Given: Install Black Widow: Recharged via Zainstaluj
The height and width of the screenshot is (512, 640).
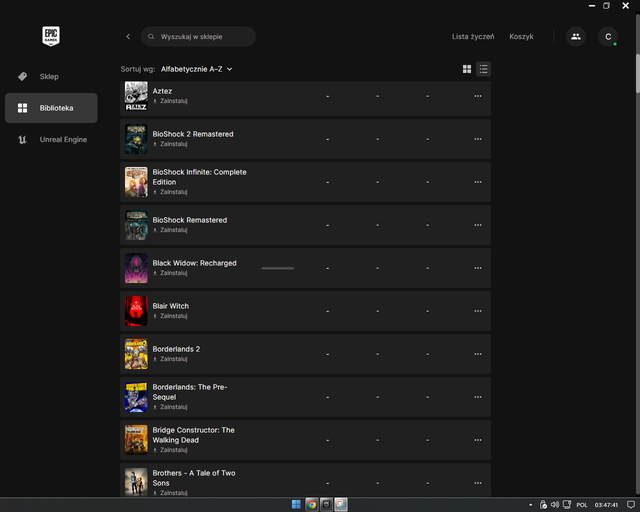Looking at the screenshot, I should (x=170, y=273).
